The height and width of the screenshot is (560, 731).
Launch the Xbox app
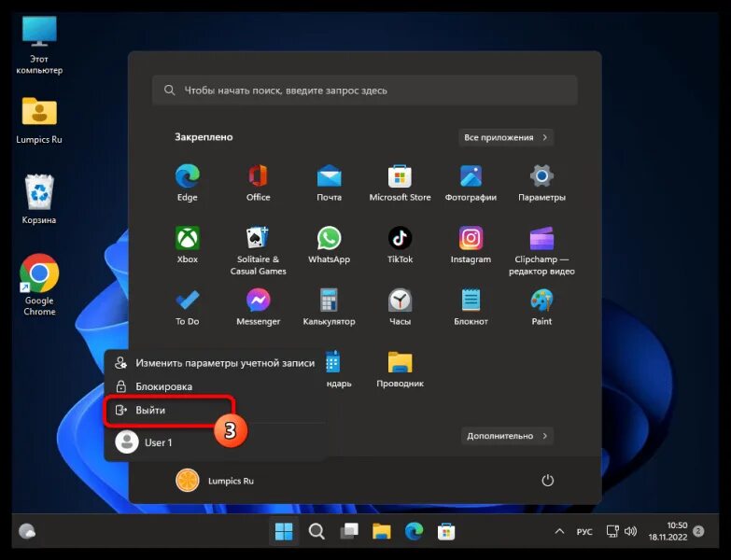click(187, 245)
